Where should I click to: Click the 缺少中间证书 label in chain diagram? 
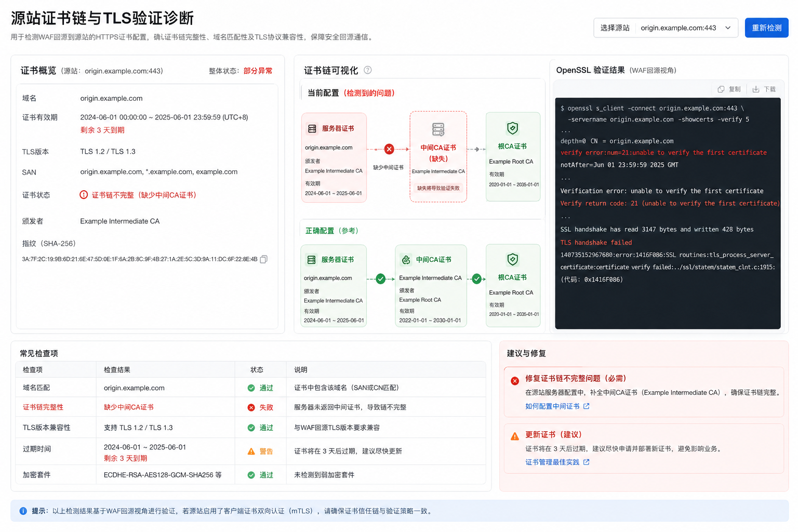pos(388,167)
